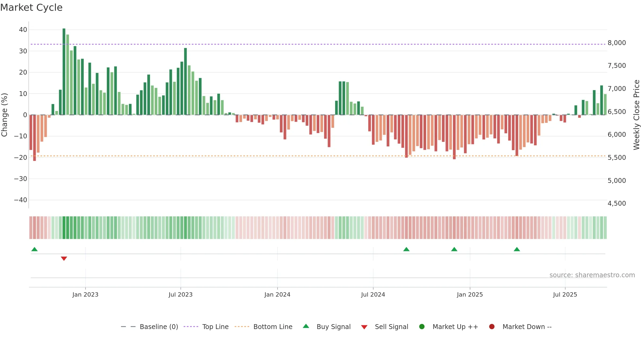The height and width of the screenshot is (362, 644).
Task: Click the Change (%) axis title
Action: point(4,115)
